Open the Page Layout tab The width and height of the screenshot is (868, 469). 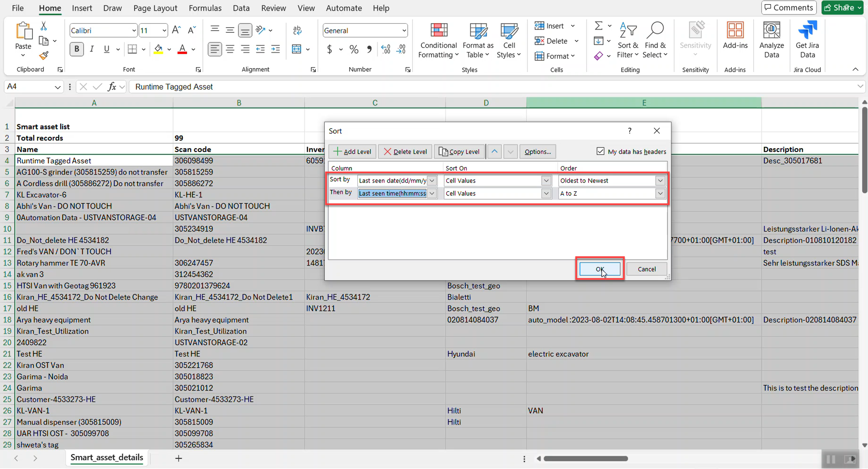coord(155,8)
